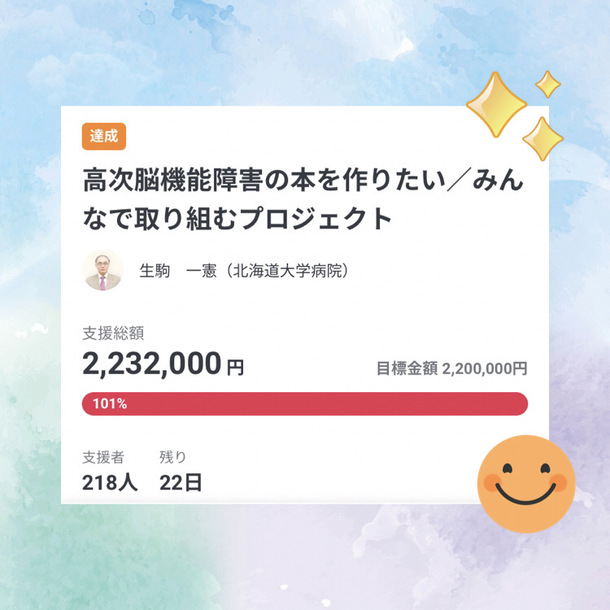The height and width of the screenshot is (610, 610).
Task: Select the 2,200,000円 goal amount
Action: pyautogui.click(x=485, y=368)
